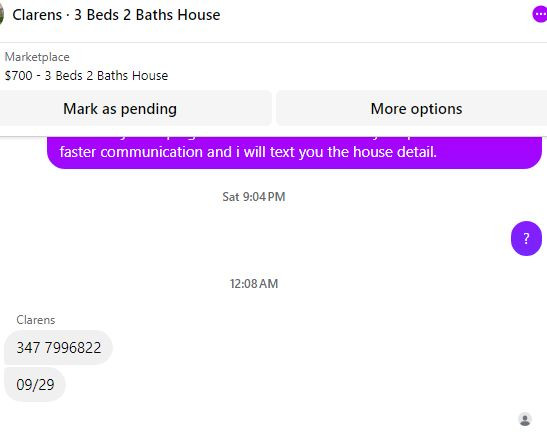The width and height of the screenshot is (547, 441).
Task: Click the small seen-by avatar icon
Action: pos(525,419)
